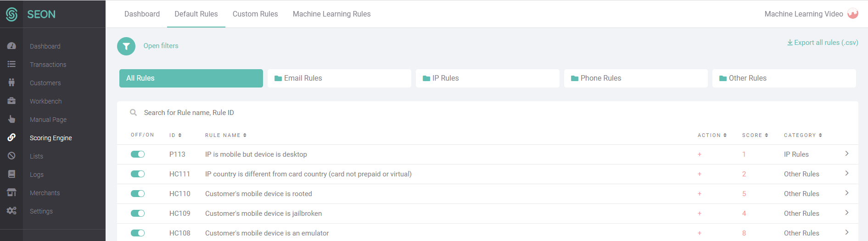Open the Dashboard gauge icon in sidebar
Image resolution: width=868 pixels, height=241 pixels.
(11, 46)
